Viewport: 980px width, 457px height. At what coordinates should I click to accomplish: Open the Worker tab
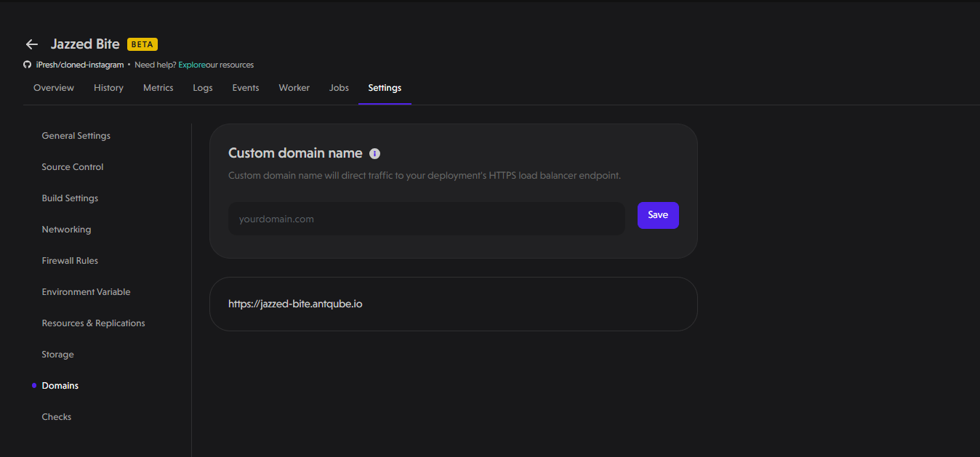tap(294, 88)
